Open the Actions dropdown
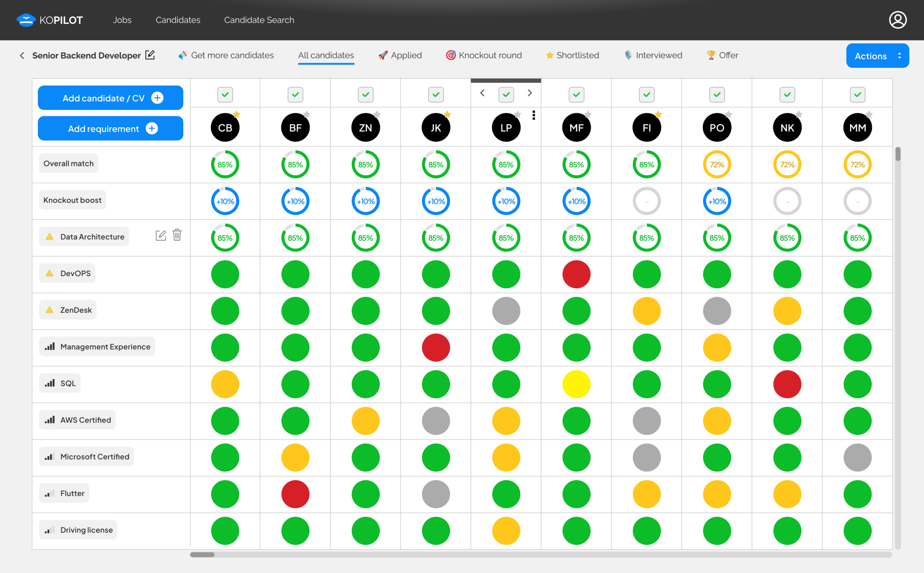The image size is (924, 573). tap(877, 56)
